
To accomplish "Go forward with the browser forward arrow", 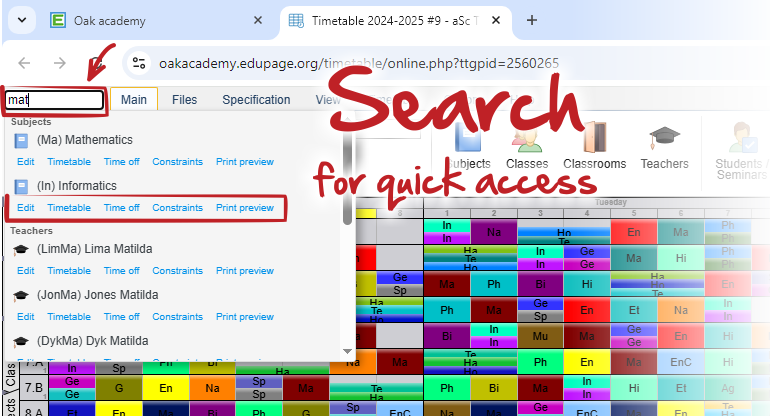I will [60, 63].
